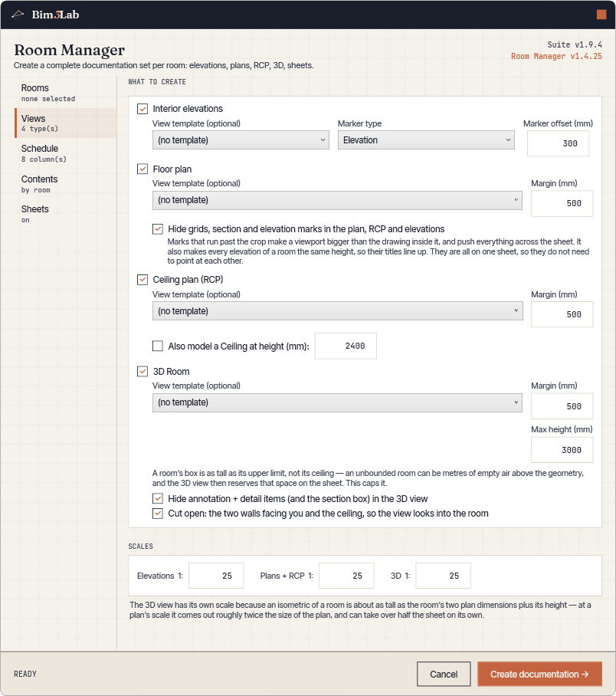Toggle the Floor plan checkbox
The image size is (616, 696).
click(143, 169)
